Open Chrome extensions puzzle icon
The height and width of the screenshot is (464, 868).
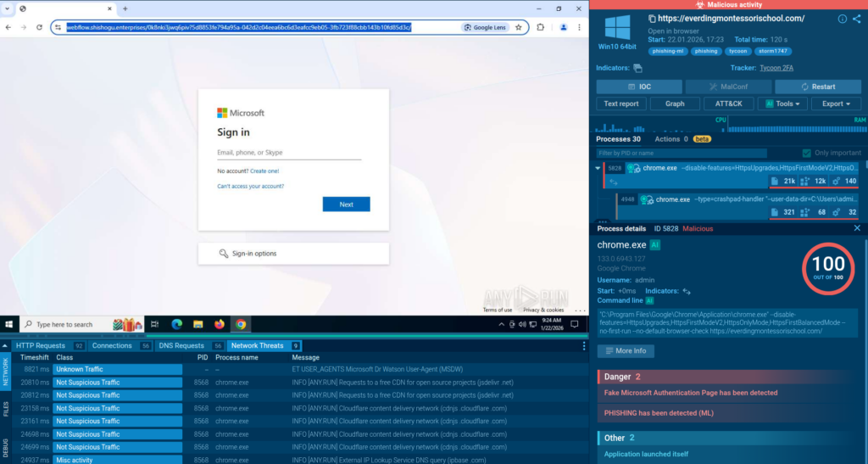(541, 27)
